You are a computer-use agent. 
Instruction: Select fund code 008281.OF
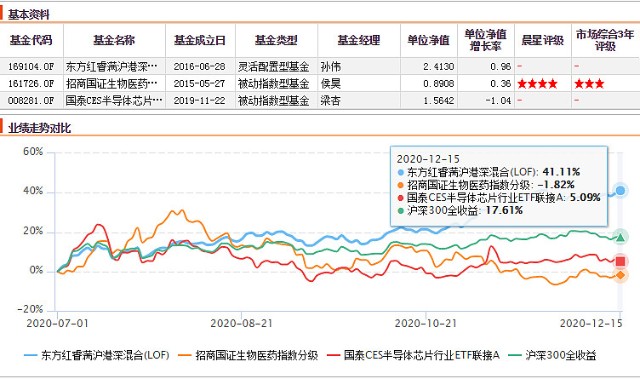click(31, 101)
